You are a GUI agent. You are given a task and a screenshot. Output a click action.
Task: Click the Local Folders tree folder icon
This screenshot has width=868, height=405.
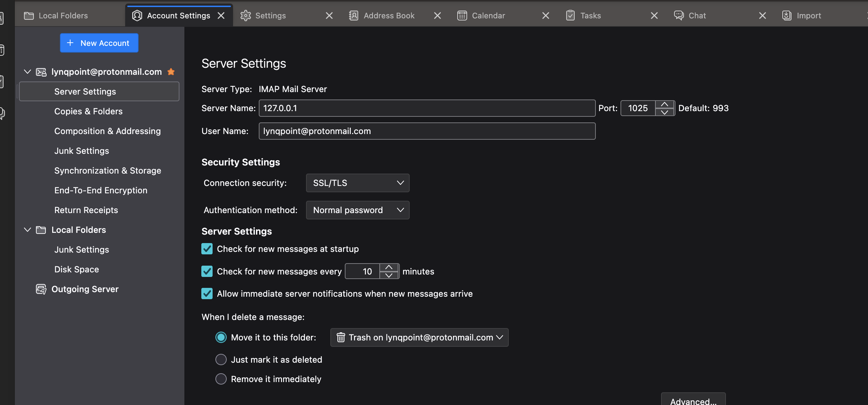coord(41,230)
